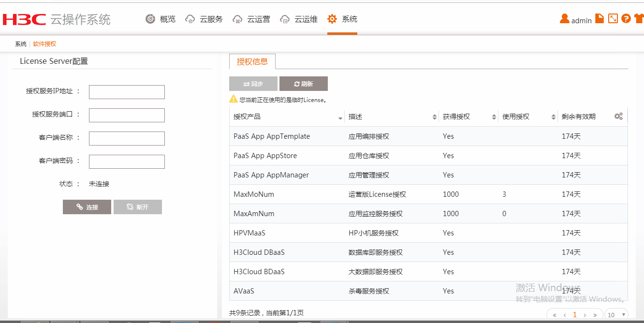Image resolution: width=644 pixels, height=323 pixels.
Task: Sort by the 描述 column arrows
Action: click(434, 117)
